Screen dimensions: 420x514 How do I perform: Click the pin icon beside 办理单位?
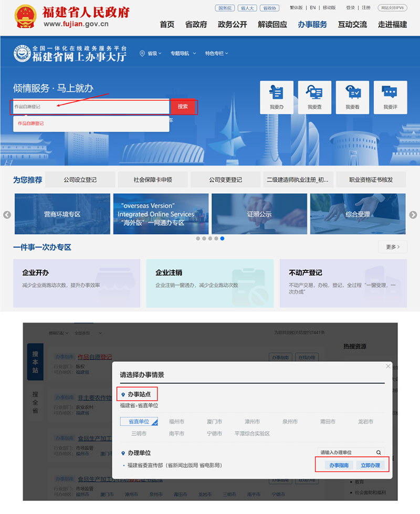(x=123, y=453)
